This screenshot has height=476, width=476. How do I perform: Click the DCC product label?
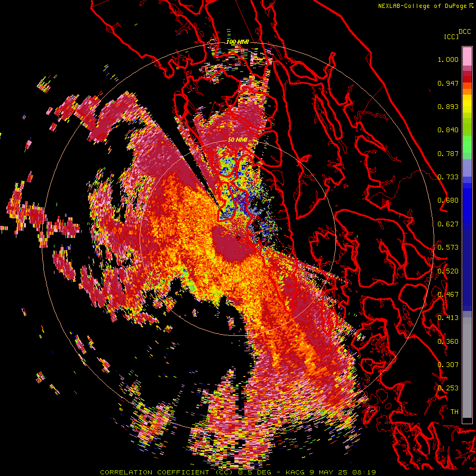coord(464,32)
